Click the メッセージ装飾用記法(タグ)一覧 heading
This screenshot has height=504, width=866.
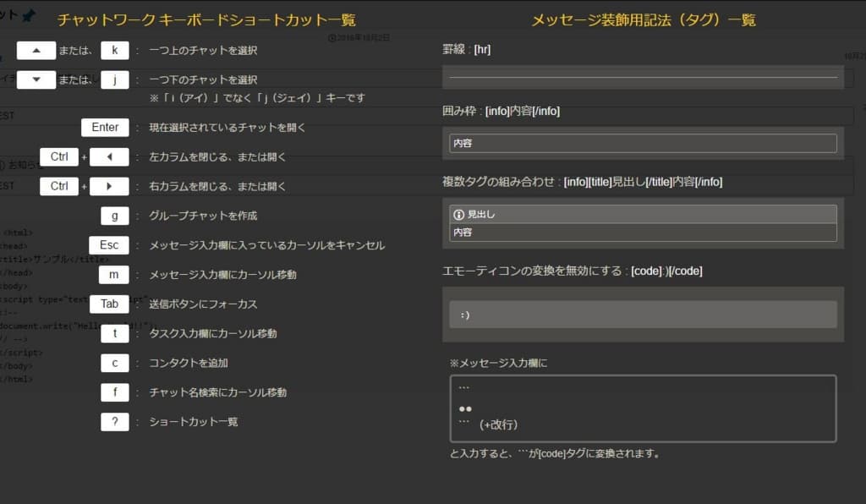[644, 20]
